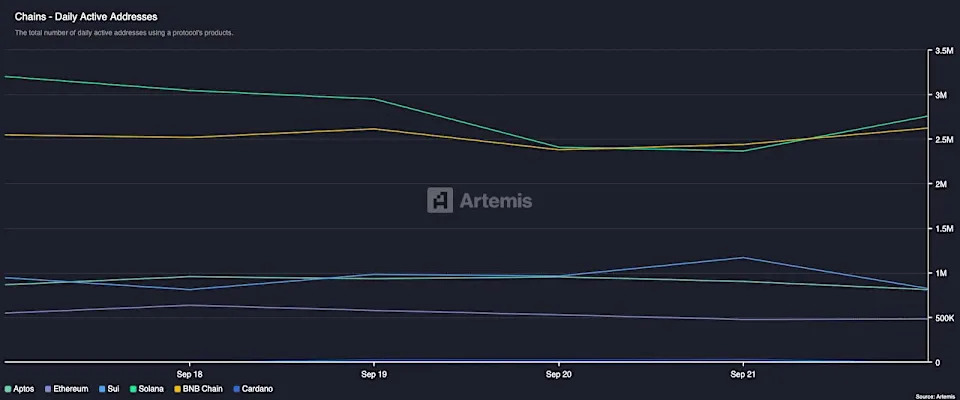Toggle the Solana series label in legend

click(152, 388)
